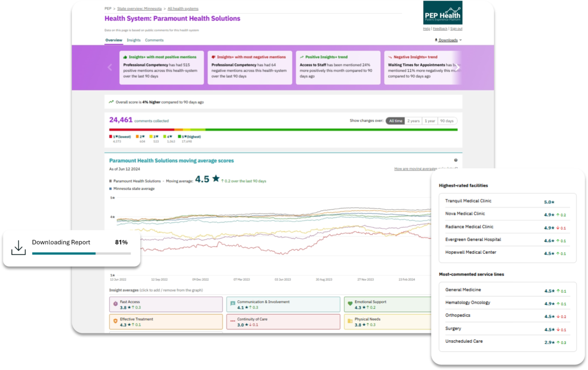Switch to the Insights tab
Image resolution: width=588 pixels, height=370 pixels.
[134, 40]
